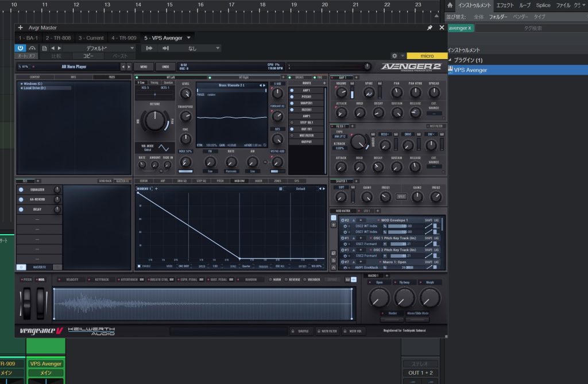Add new instrument with plus icon
The image size is (588, 384).
click(x=21, y=28)
